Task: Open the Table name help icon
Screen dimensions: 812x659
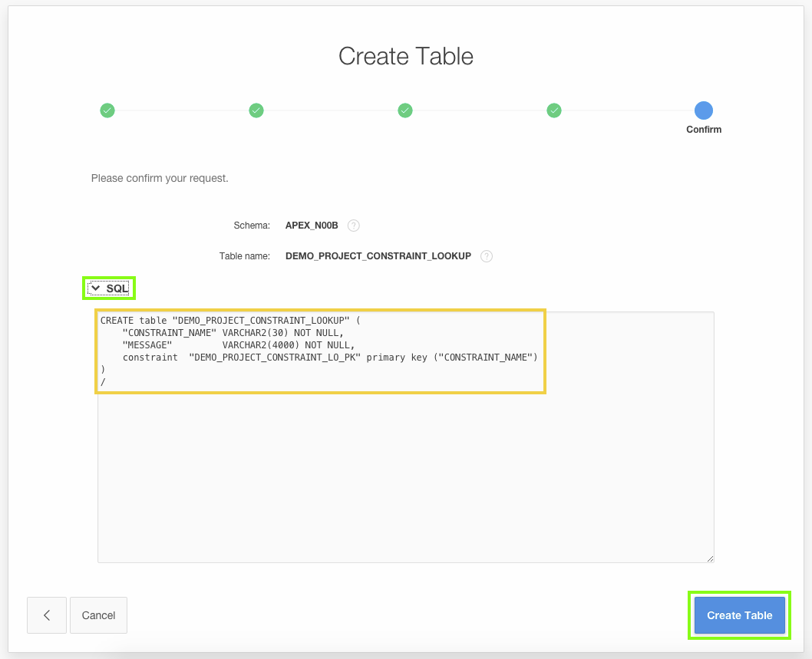Action: click(486, 255)
